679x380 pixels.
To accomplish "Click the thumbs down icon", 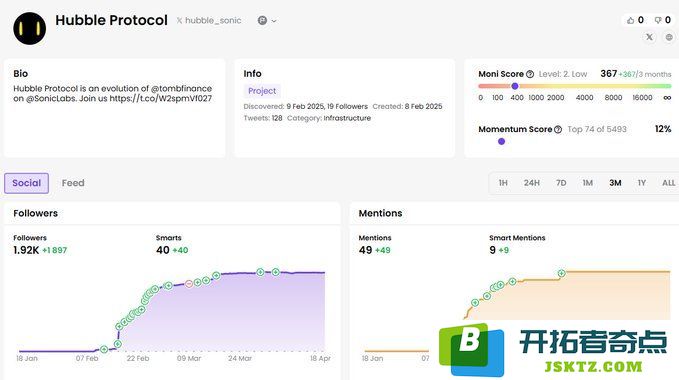I will (658, 20).
